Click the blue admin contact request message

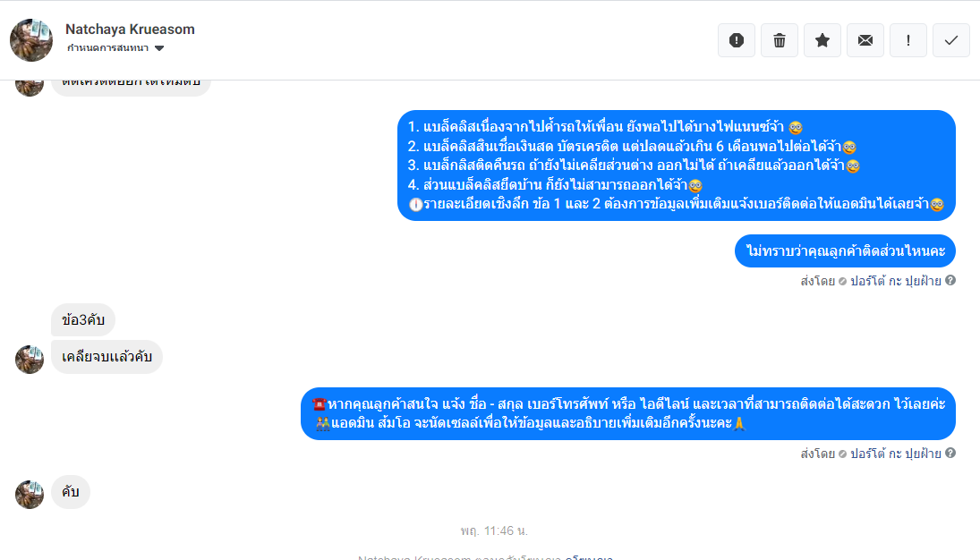[x=628, y=414]
